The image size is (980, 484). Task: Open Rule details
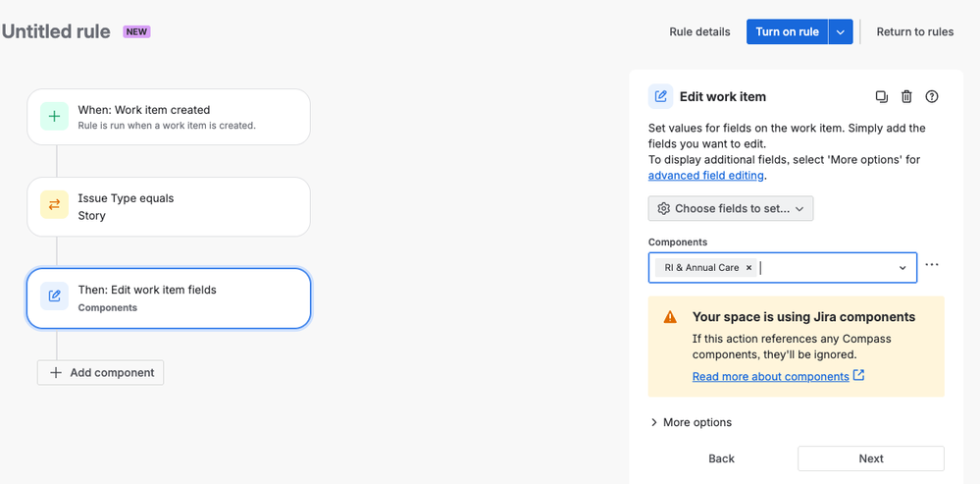click(699, 31)
